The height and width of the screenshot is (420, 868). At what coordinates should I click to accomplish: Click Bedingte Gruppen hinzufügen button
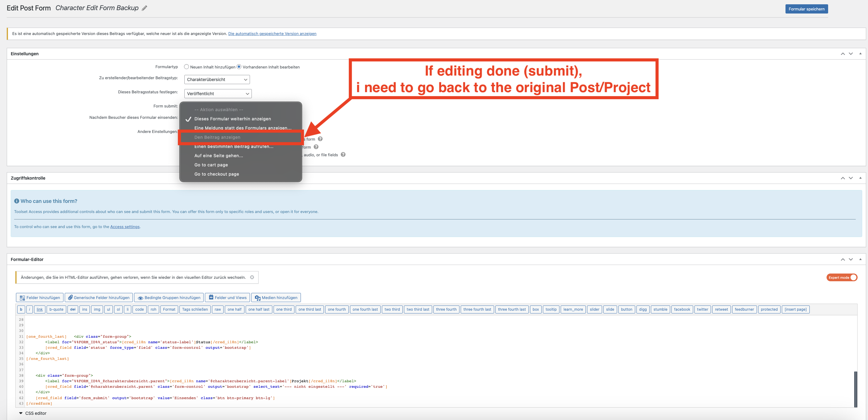(168, 297)
